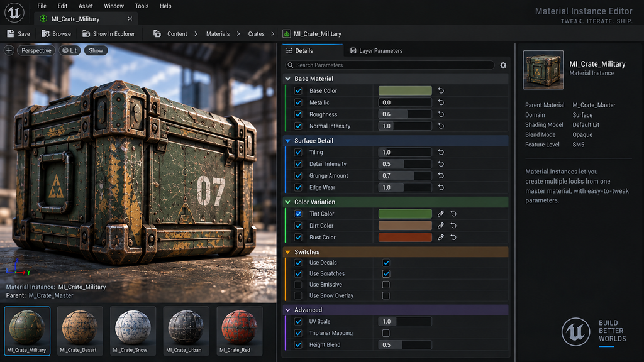The height and width of the screenshot is (362, 644).
Task: Collapse the Switches section
Action: tap(288, 252)
